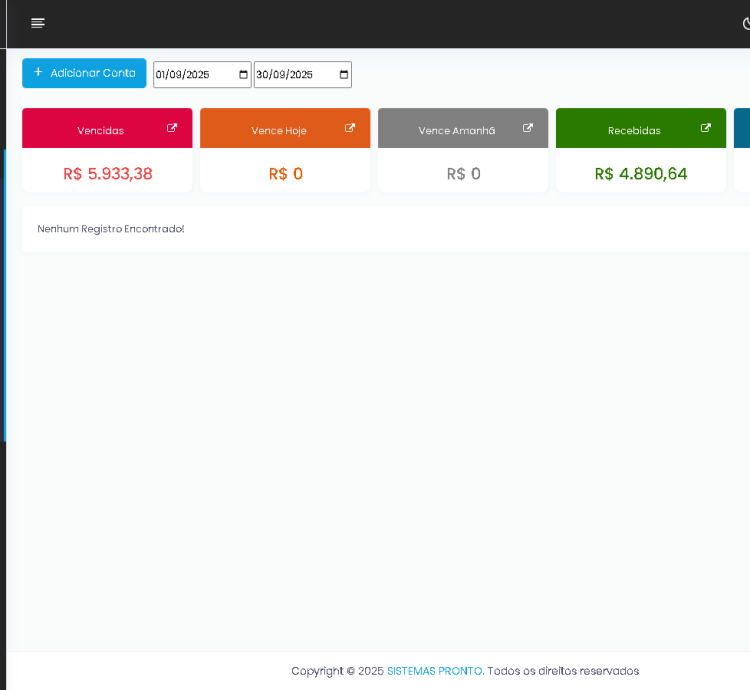Click the R$ 5.933,38 overdue amount
This screenshot has width=750, height=690.
[x=107, y=174]
